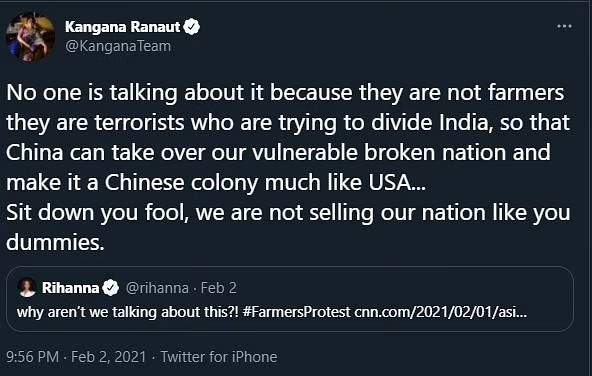Click the Feb 2 quoted tweet date
This screenshot has height=376, width=592.
(219, 288)
